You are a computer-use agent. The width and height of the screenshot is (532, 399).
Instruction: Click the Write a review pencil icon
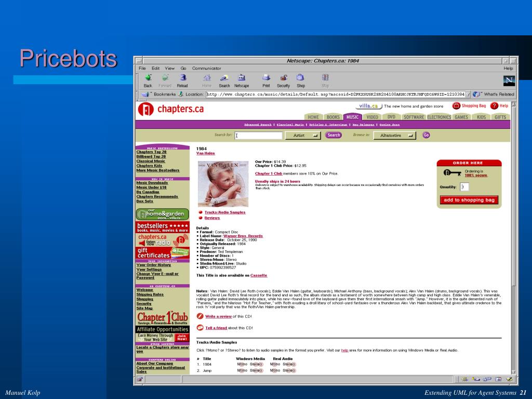click(x=200, y=316)
